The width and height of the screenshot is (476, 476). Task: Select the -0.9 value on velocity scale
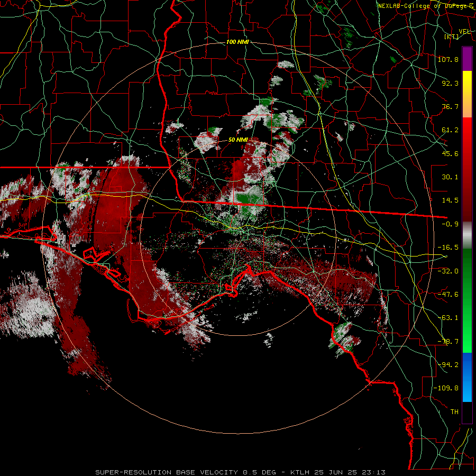[x=450, y=224]
